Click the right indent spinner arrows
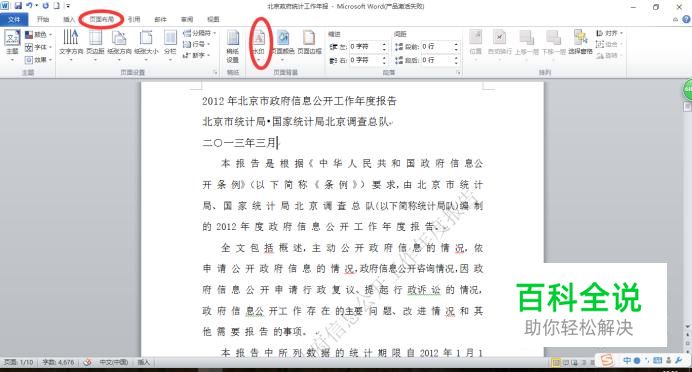Screen dimensions: 692x372 pyautogui.click(x=384, y=60)
